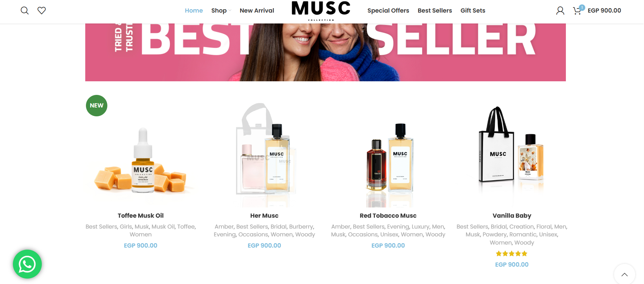Image resolution: width=644 pixels, height=284 pixels.
Task: Open the New Arrival page
Action: (x=257, y=11)
